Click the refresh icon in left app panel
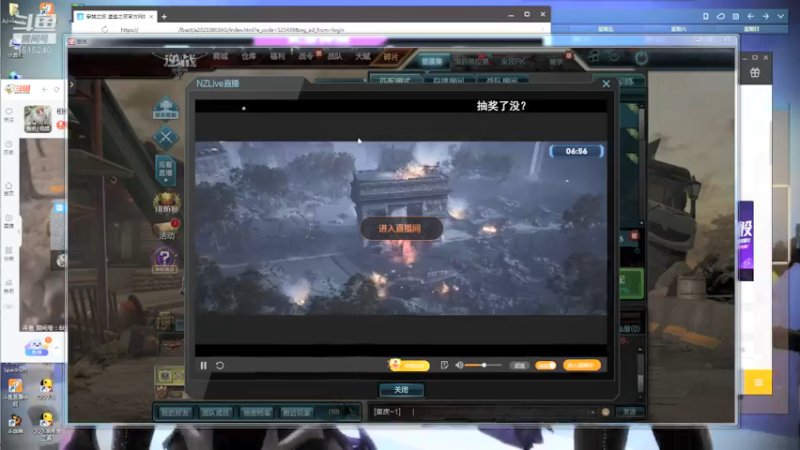 (x=57, y=89)
